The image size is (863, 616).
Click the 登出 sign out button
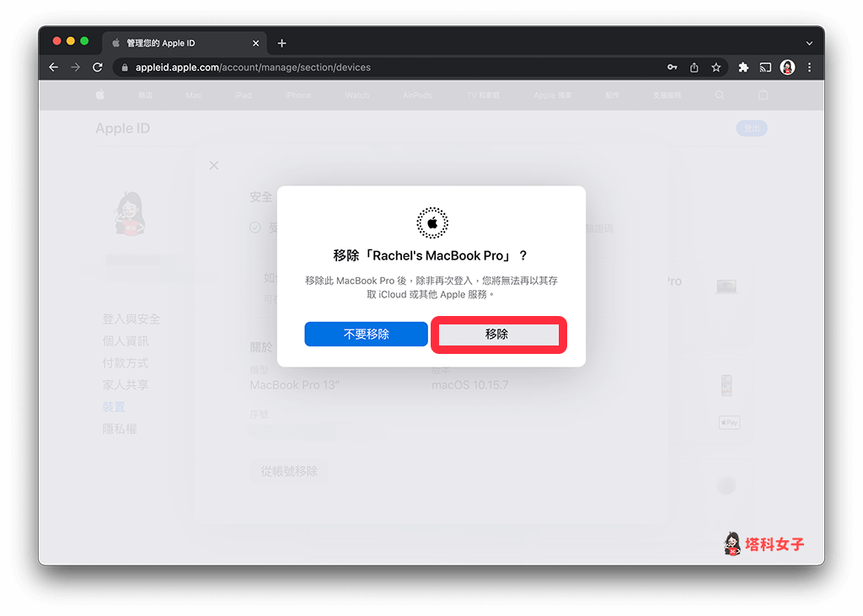click(x=752, y=128)
